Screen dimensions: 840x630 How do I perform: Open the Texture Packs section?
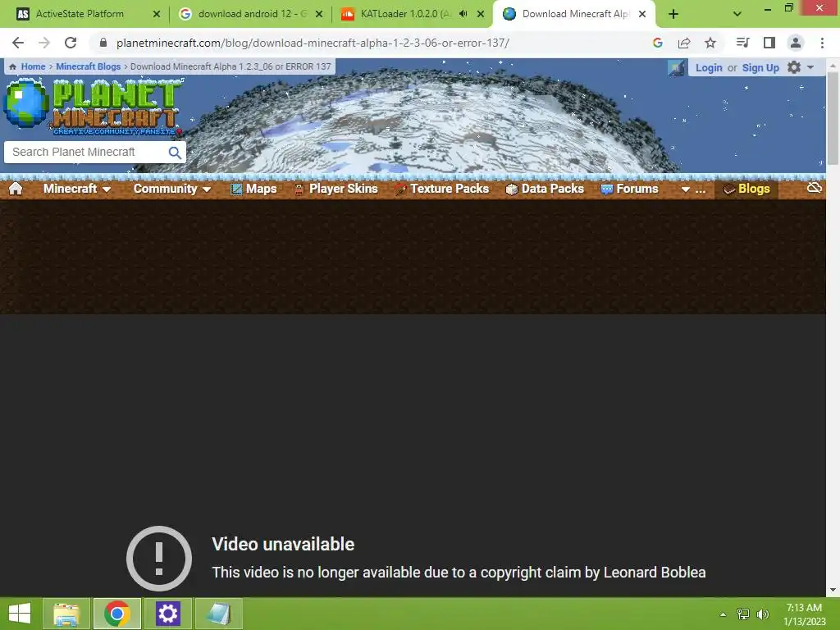pyautogui.click(x=442, y=189)
